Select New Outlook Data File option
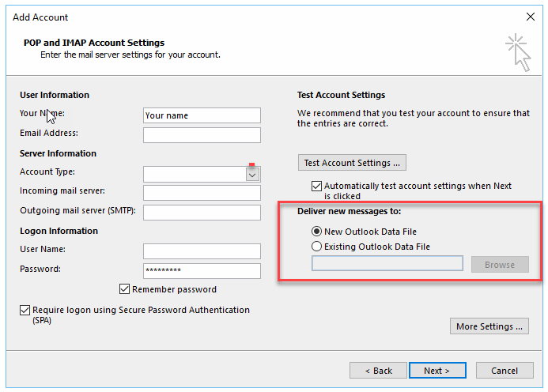Viewport: 548px width, 392px height. (x=317, y=232)
